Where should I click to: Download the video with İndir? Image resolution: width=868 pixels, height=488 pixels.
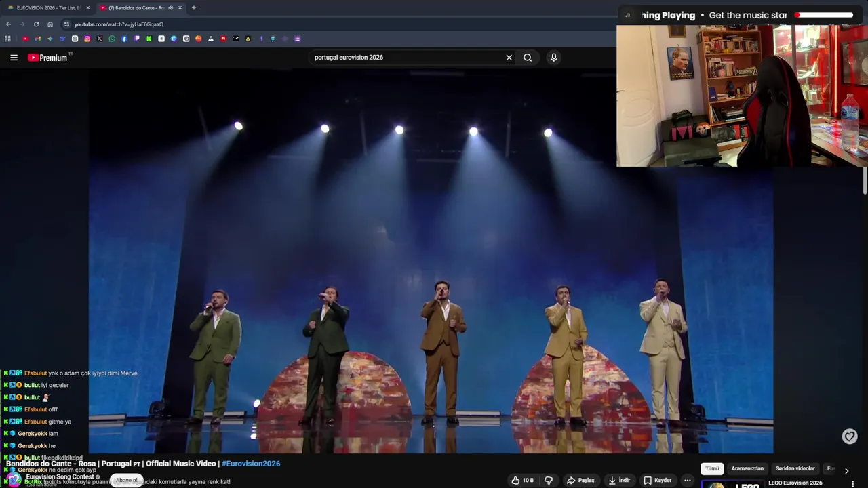pyautogui.click(x=619, y=481)
